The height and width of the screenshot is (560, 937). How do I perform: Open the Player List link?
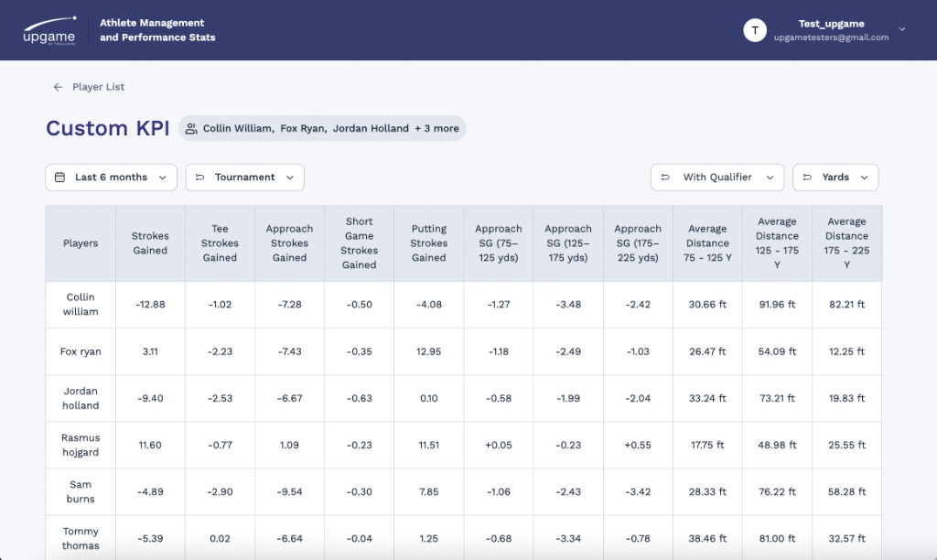pyautogui.click(x=98, y=87)
